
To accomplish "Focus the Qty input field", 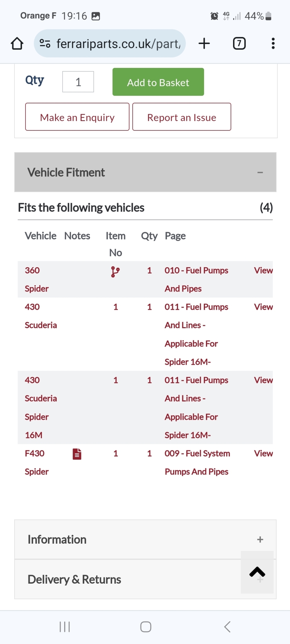I will [78, 82].
